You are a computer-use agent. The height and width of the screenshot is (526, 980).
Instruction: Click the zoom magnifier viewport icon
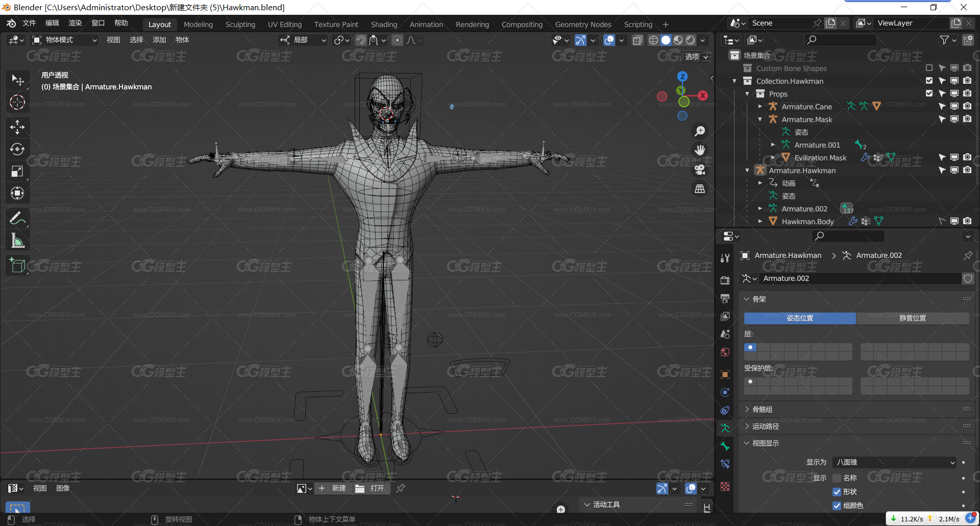(700, 131)
